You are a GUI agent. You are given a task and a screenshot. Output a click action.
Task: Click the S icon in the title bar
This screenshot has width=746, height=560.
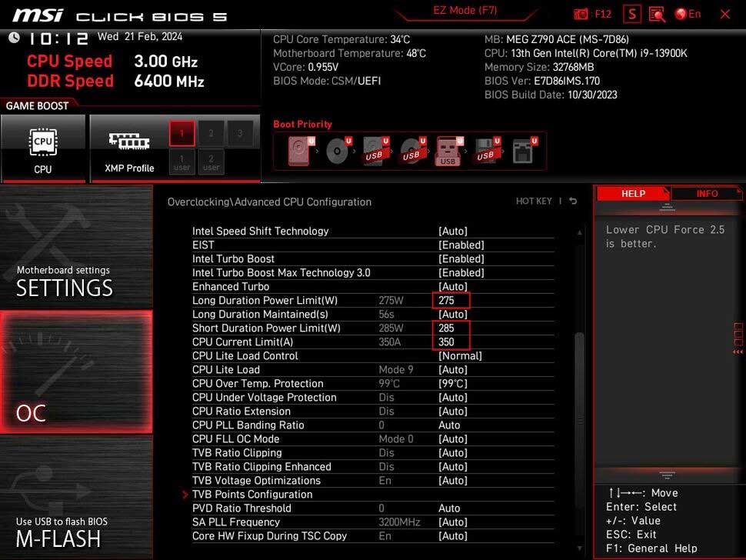(x=632, y=14)
